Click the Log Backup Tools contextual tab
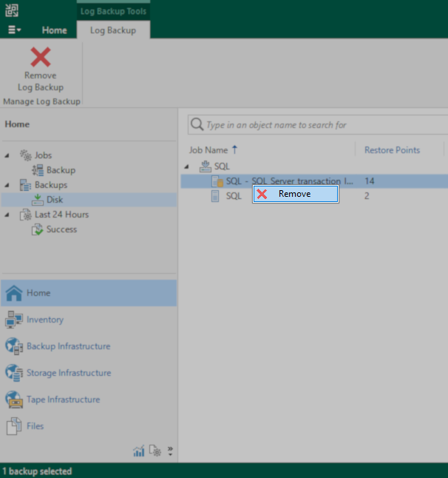 click(113, 11)
